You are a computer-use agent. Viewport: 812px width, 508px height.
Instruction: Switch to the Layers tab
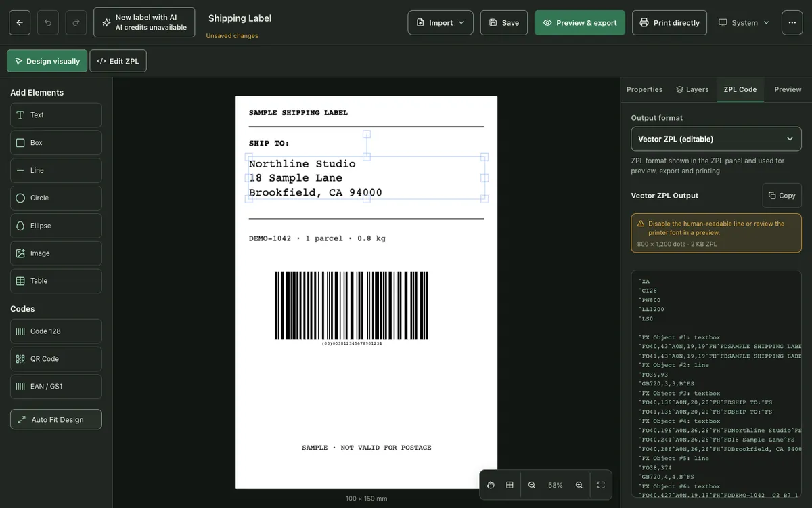[x=692, y=89]
